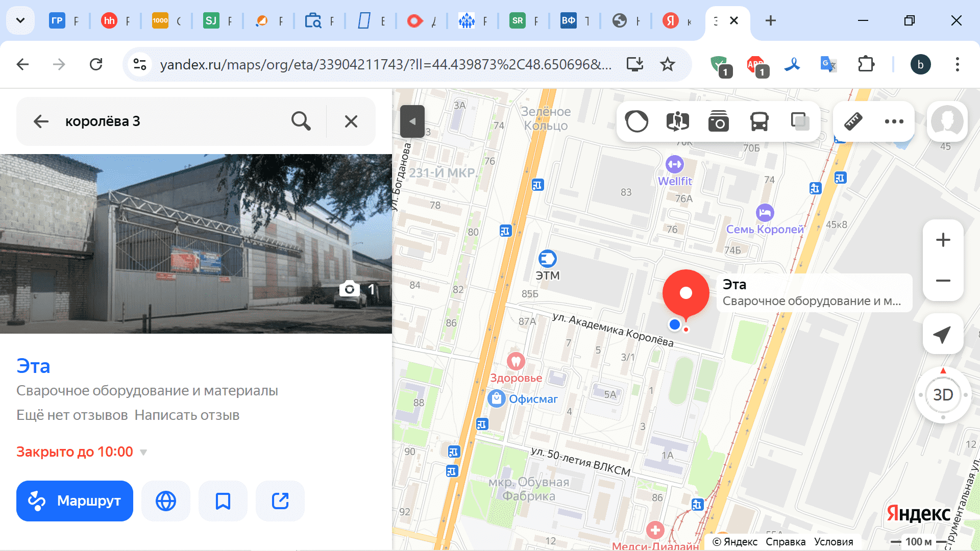
Task: Open the Семь Королей hotel marker
Action: pyautogui.click(x=765, y=212)
